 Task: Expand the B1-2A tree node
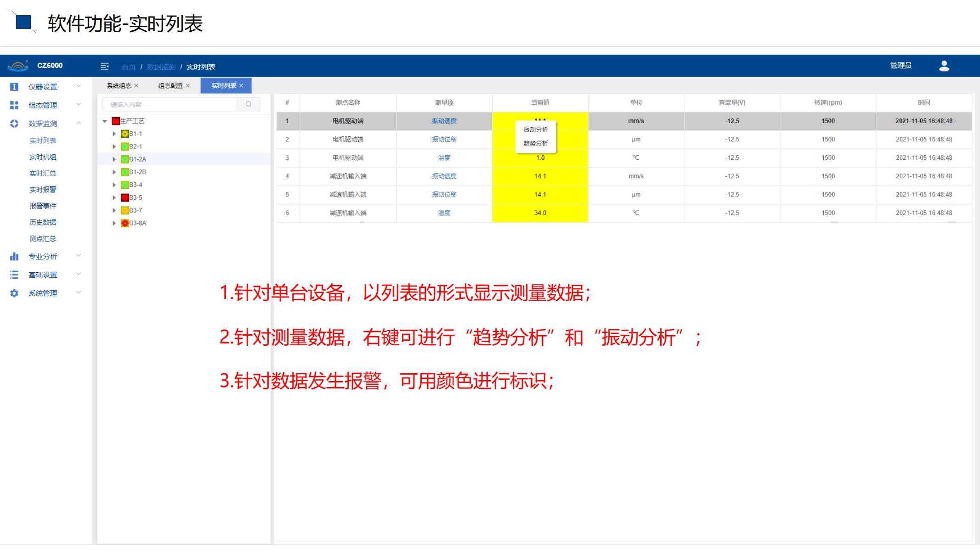[x=113, y=159]
